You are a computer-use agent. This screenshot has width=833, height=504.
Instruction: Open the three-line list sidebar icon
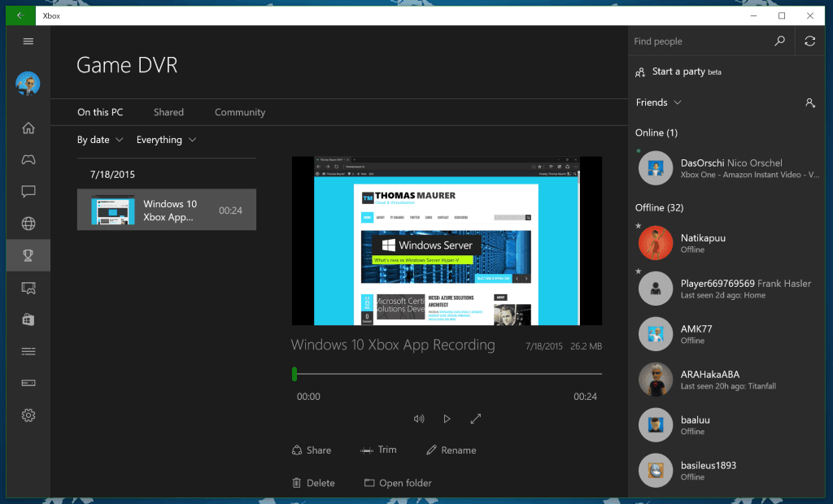point(28,351)
